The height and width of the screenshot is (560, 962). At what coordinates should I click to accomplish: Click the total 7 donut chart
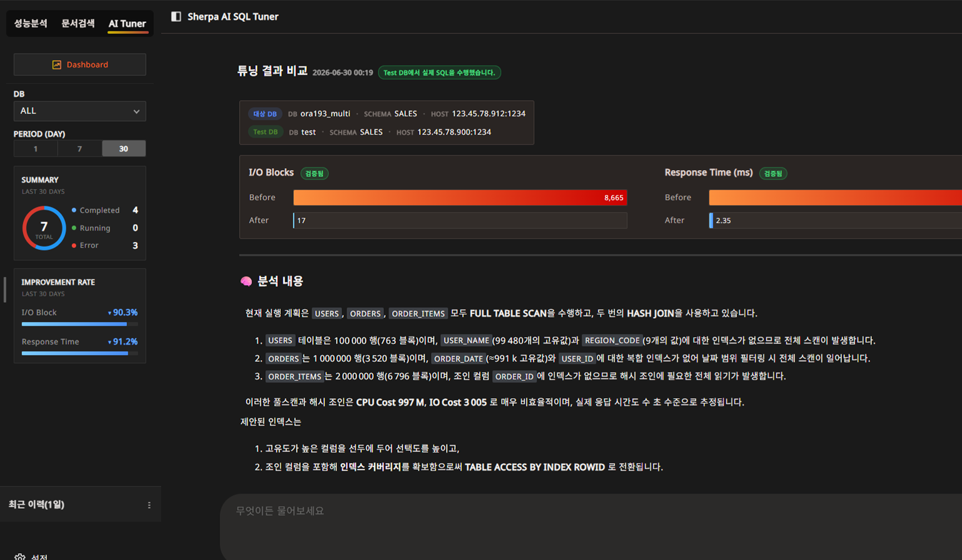coord(44,228)
